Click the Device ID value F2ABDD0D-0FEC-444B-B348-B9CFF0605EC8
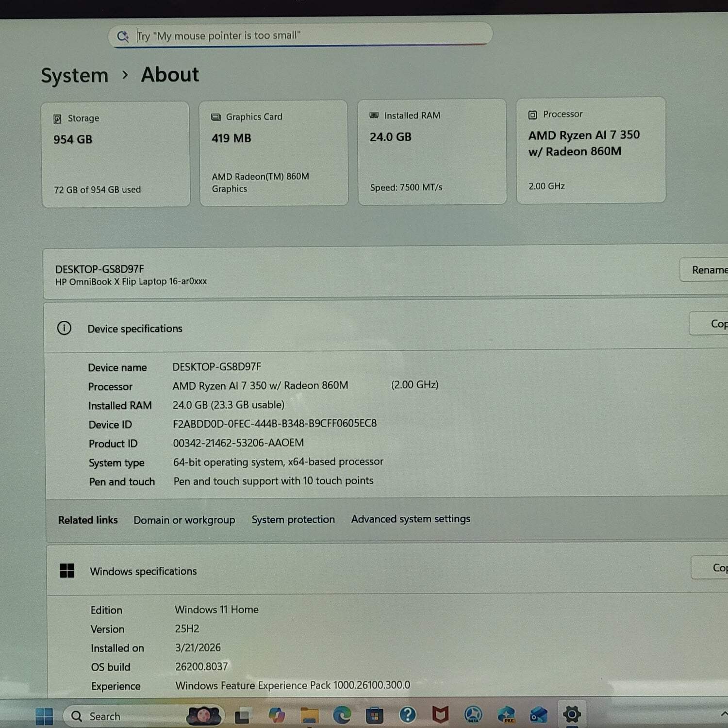 (275, 424)
